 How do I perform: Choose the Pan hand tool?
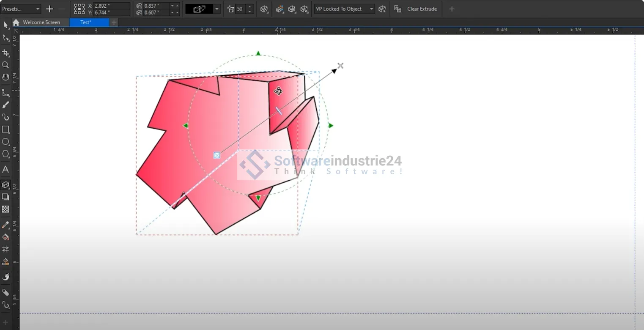5,77
